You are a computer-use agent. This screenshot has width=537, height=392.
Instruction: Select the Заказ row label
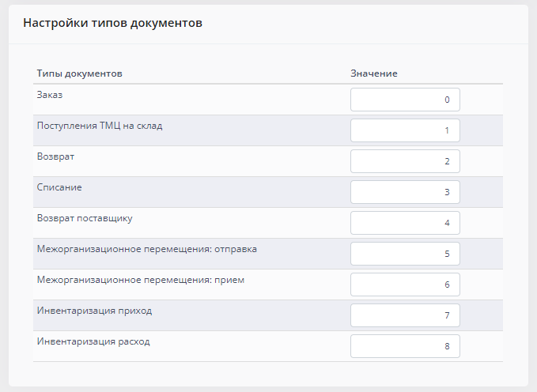coord(49,95)
